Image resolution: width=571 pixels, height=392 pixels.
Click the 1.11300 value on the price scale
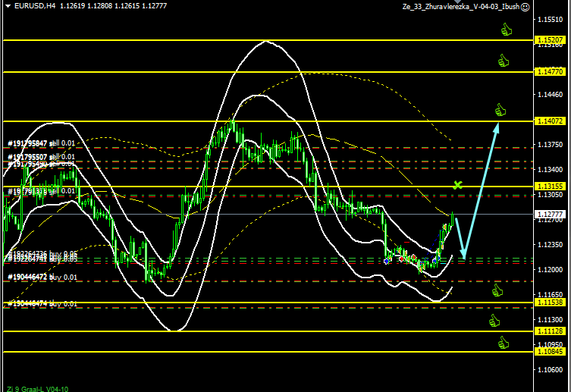(x=550, y=319)
